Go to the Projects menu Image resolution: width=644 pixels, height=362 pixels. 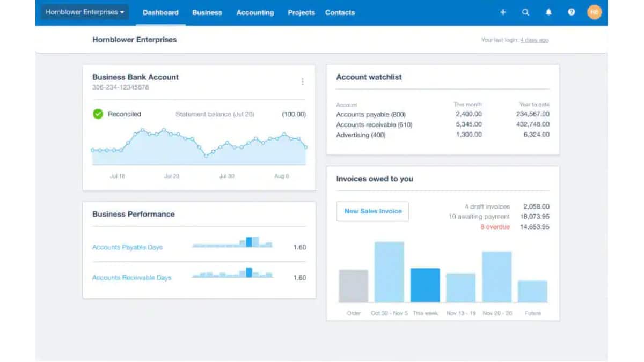click(301, 12)
